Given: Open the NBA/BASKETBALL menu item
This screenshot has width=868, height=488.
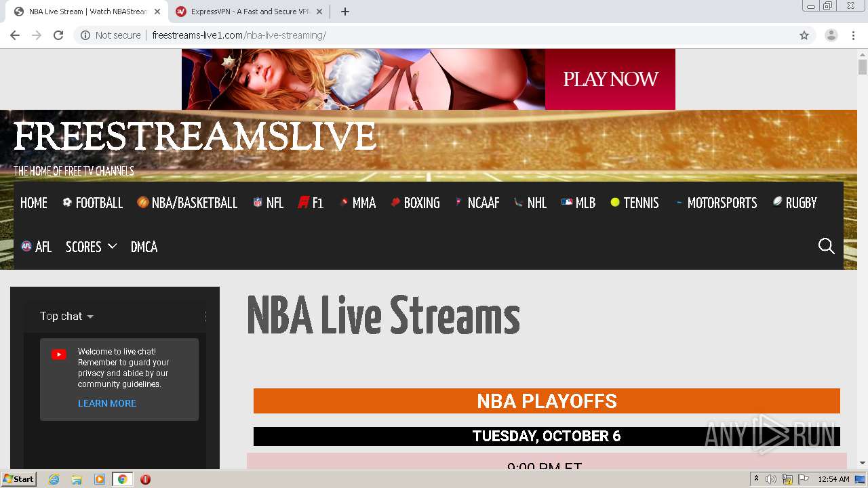Looking at the screenshot, I should click(187, 203).
